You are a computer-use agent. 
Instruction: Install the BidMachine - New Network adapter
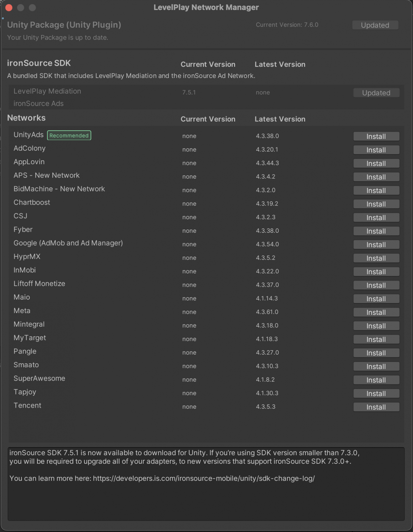tap(376, 190)
